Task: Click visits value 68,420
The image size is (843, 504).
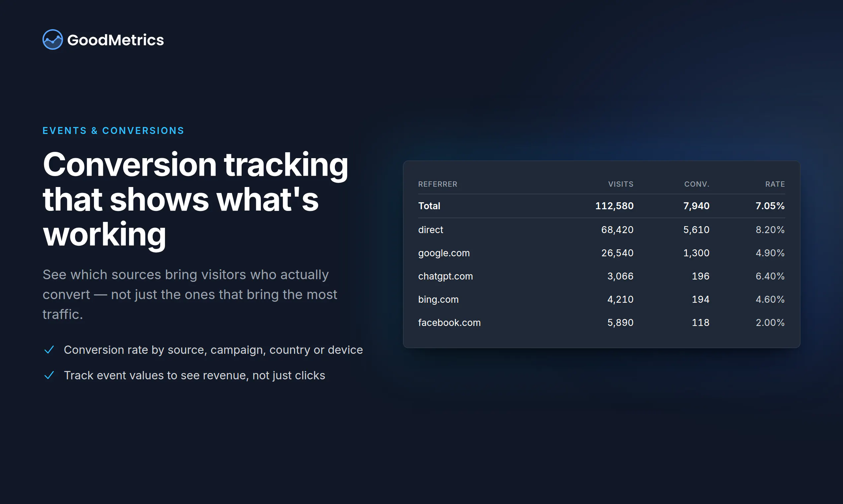Action: point(617,230)
